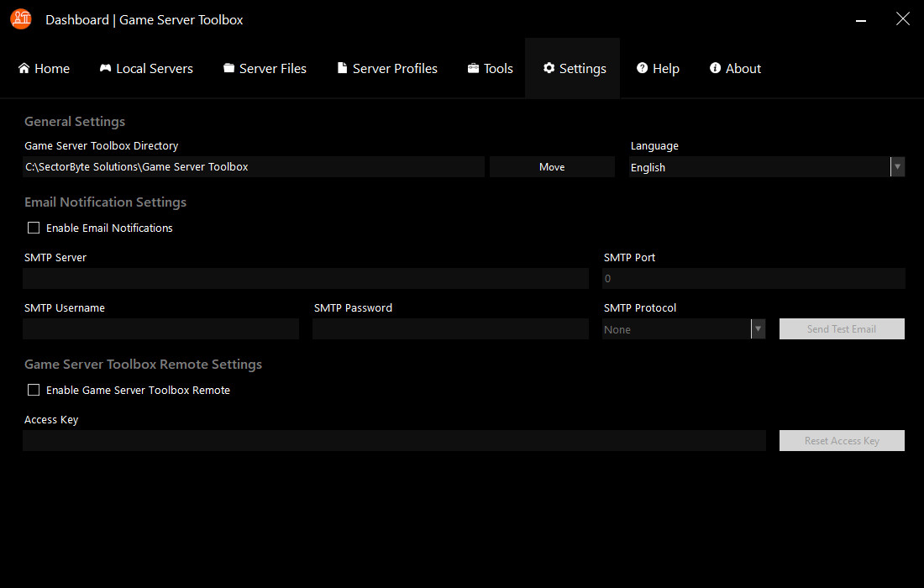Click the Server Files folder icon
924x588 pixels.
pos(228,68)
